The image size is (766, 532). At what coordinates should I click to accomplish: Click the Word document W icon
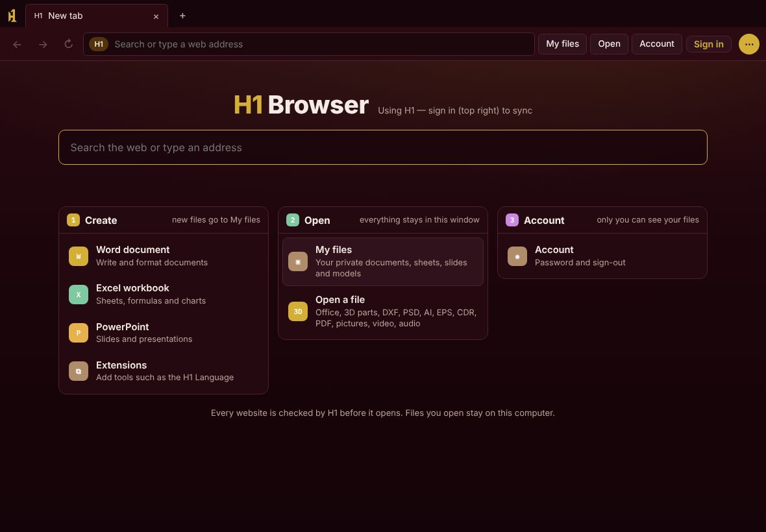click(x=78, y=256)
